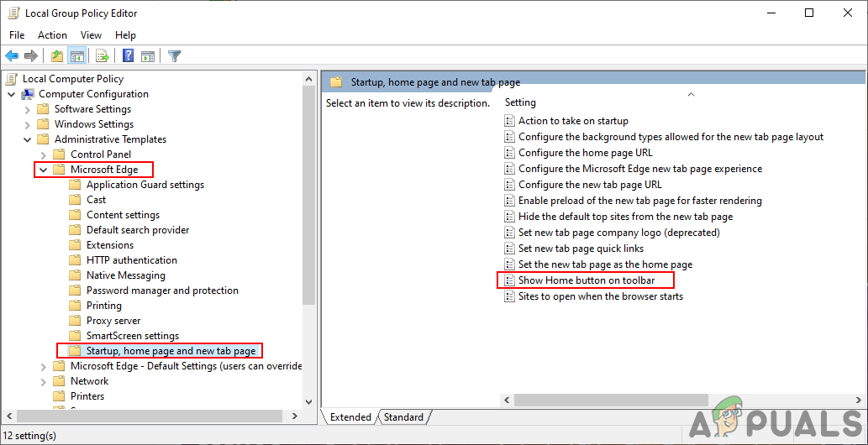
Task: Open the Action menu
Action: click(x=53, y=35)
